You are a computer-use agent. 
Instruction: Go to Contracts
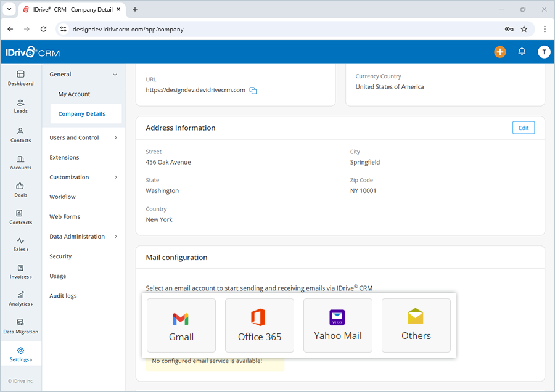tap(20, 218)
